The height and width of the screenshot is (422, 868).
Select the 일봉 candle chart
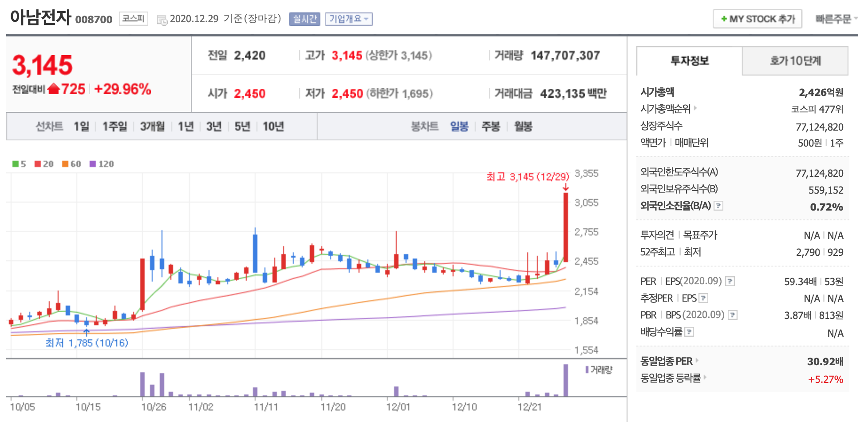459,127
